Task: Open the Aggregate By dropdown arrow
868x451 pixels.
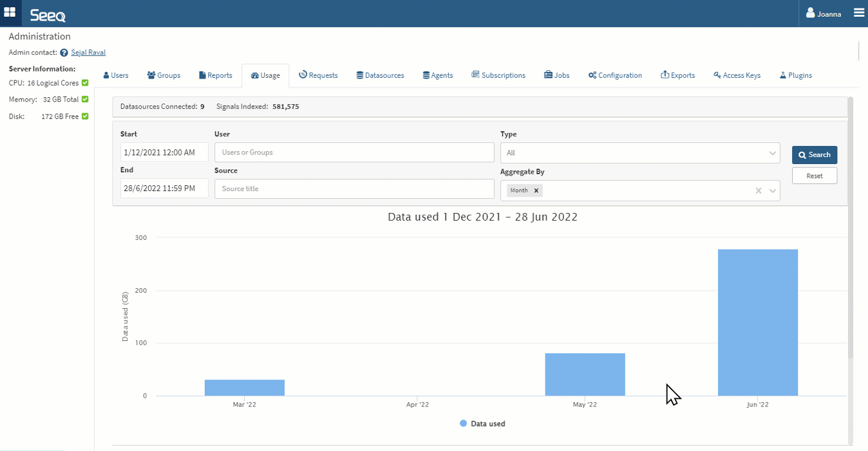Action: pos(773,190)
